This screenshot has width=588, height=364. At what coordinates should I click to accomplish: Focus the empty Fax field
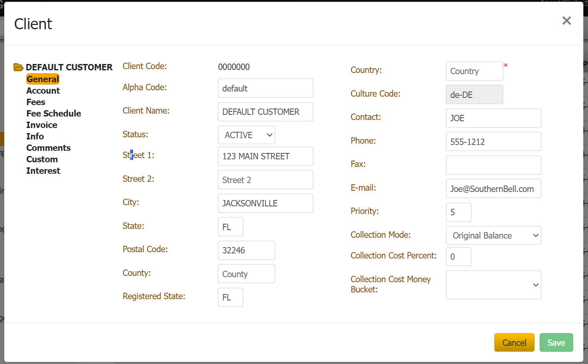click(x=493, y=165)
